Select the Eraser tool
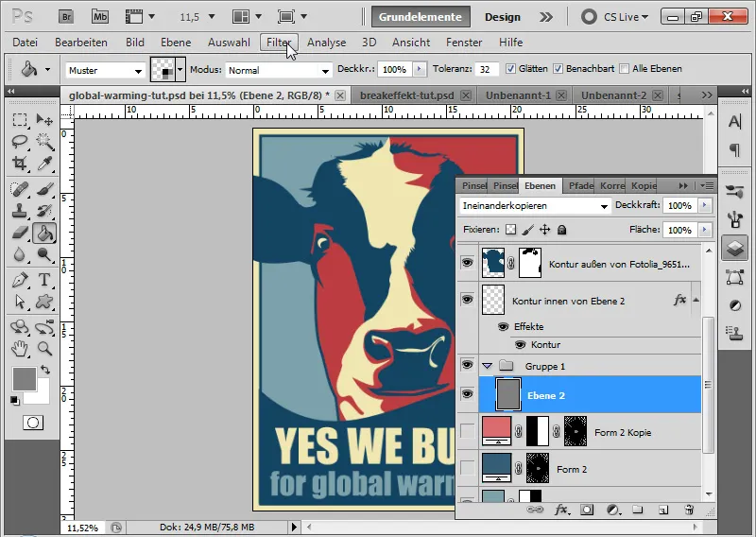This screenshot has height=537, width=756. (x=20, y=233)
